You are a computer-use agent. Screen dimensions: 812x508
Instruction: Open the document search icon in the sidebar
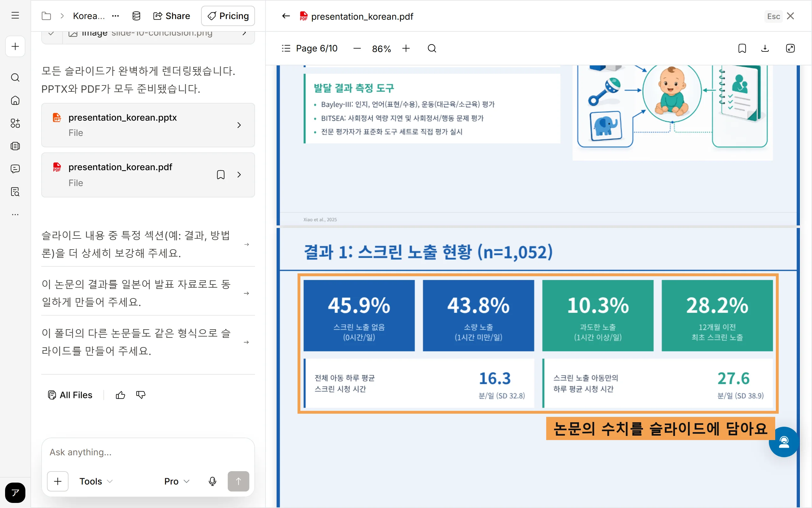click(15, 191)
